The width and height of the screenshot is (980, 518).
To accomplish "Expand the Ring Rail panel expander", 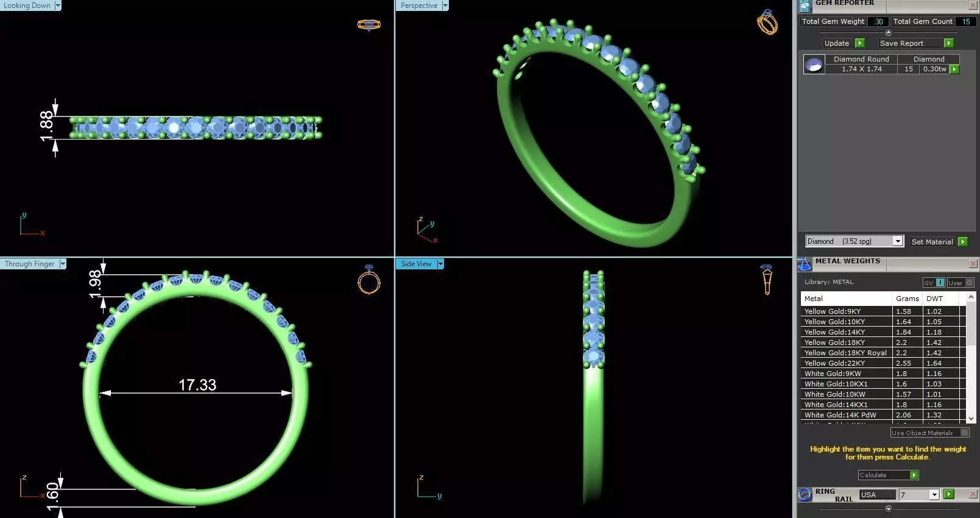I will 888,508.
